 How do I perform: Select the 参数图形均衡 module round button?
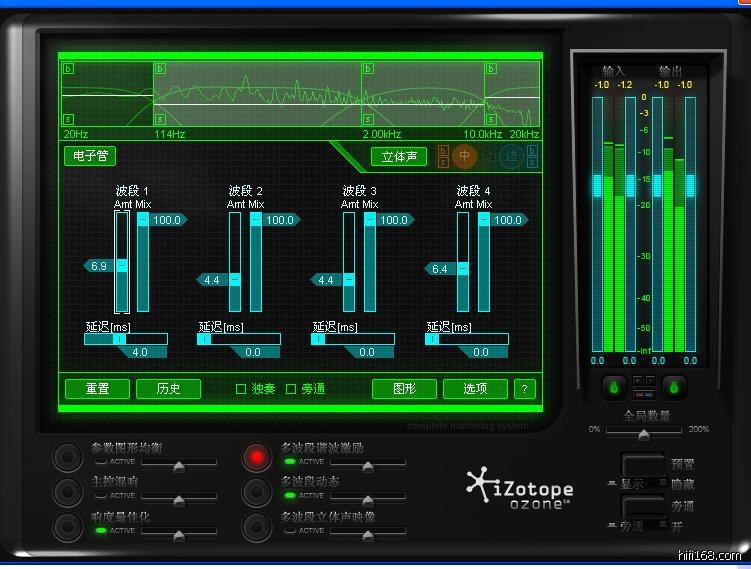(67, 457)
